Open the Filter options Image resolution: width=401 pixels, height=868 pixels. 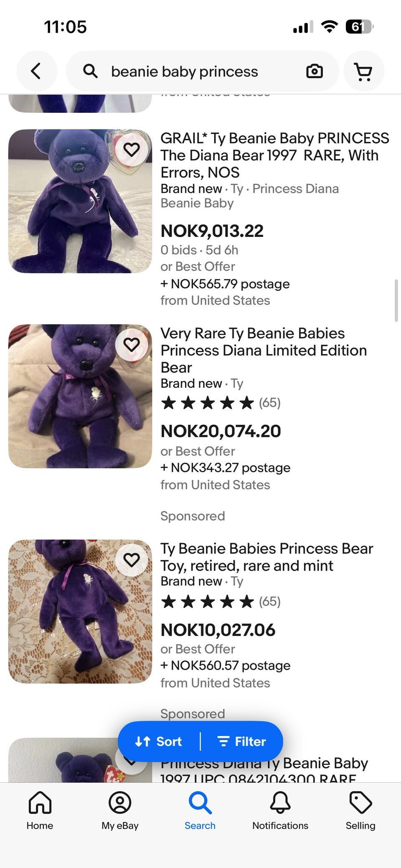tap(242, 741)
